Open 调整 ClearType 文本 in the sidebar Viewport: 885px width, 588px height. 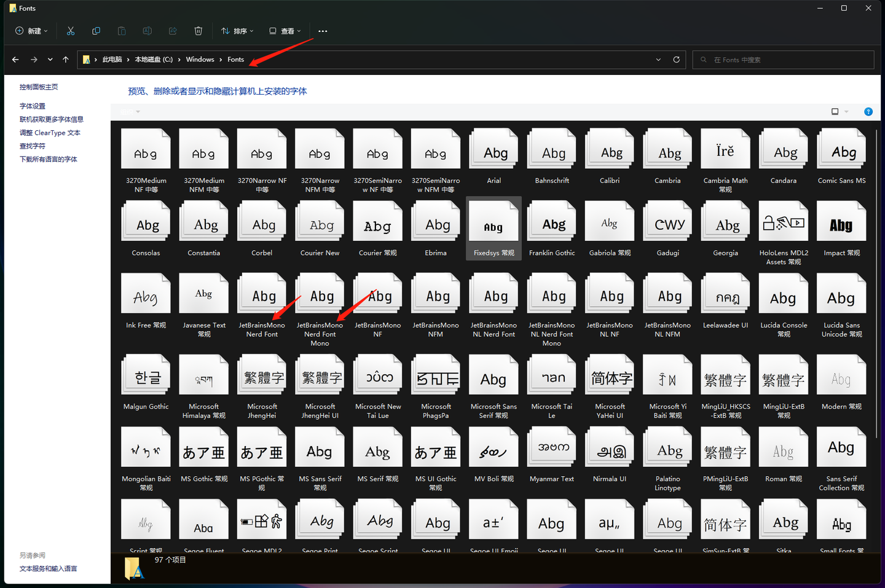pos(49,132)
